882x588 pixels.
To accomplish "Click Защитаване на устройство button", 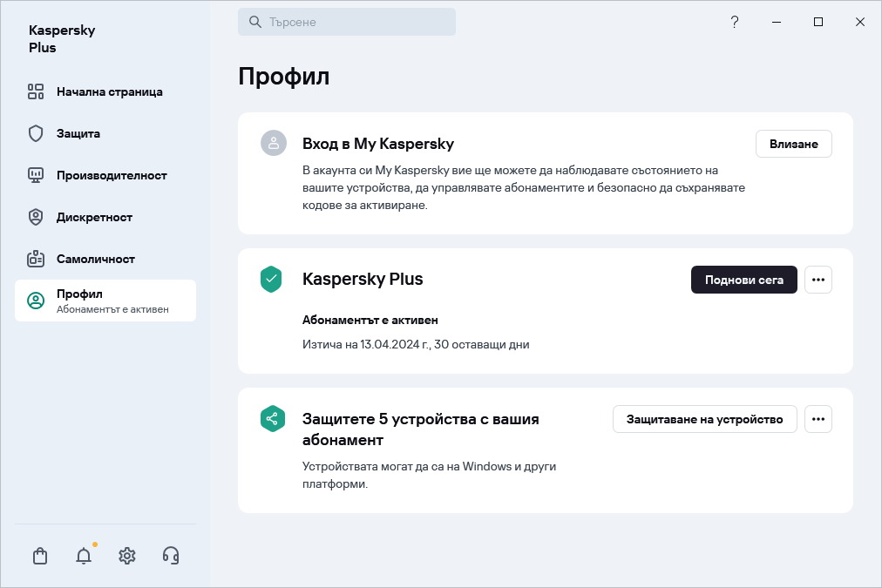I will click(704, 419).
